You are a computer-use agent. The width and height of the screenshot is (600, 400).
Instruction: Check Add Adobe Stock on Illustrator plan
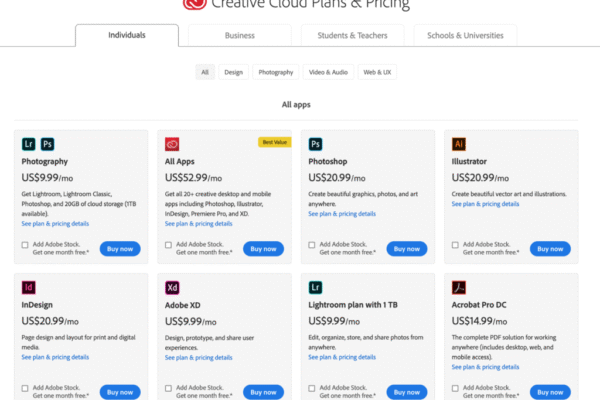[x=455, y=245]
